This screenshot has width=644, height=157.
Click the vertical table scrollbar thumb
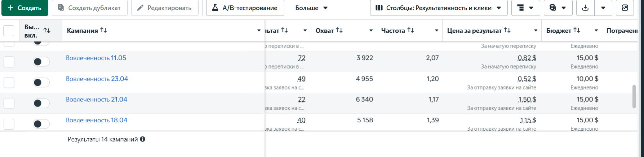(634, 96)
